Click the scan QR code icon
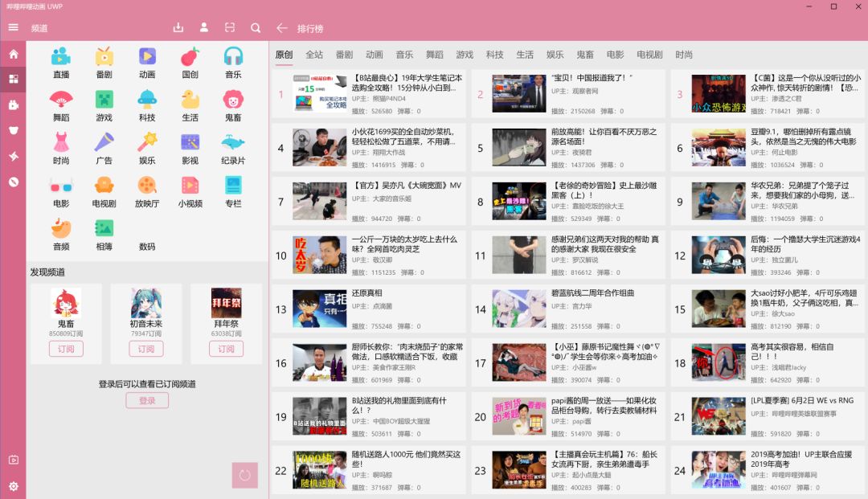 click(230, 27)
